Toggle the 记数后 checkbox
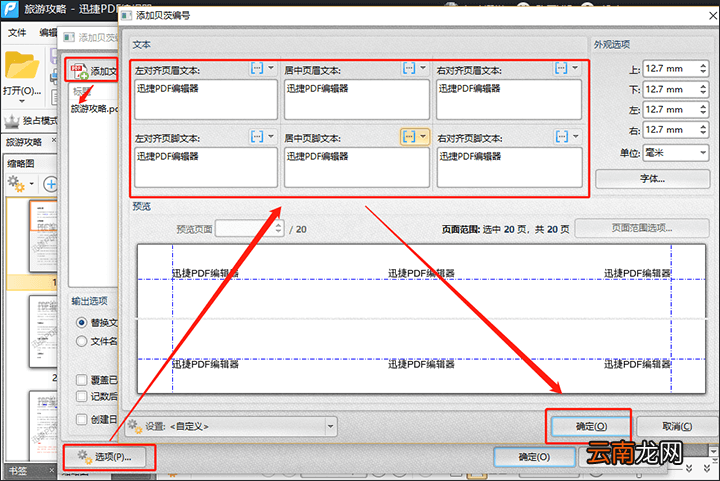This screenshot has height=481, width=720. (x=81, y=396)
